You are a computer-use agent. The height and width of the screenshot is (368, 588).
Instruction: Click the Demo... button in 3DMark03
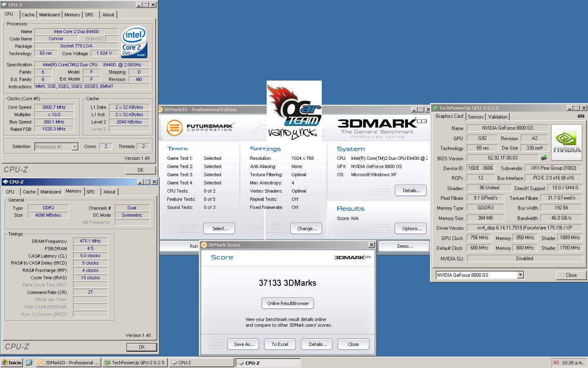[405, 246]
